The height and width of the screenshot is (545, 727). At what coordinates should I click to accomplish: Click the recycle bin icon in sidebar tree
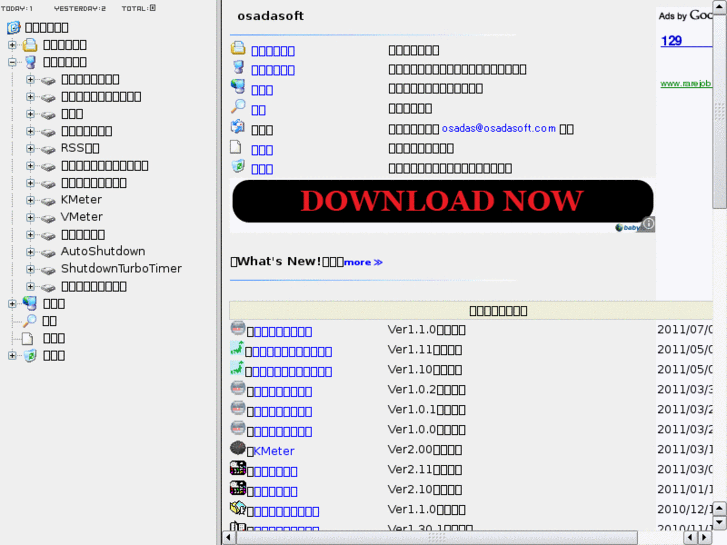(30, 356)
